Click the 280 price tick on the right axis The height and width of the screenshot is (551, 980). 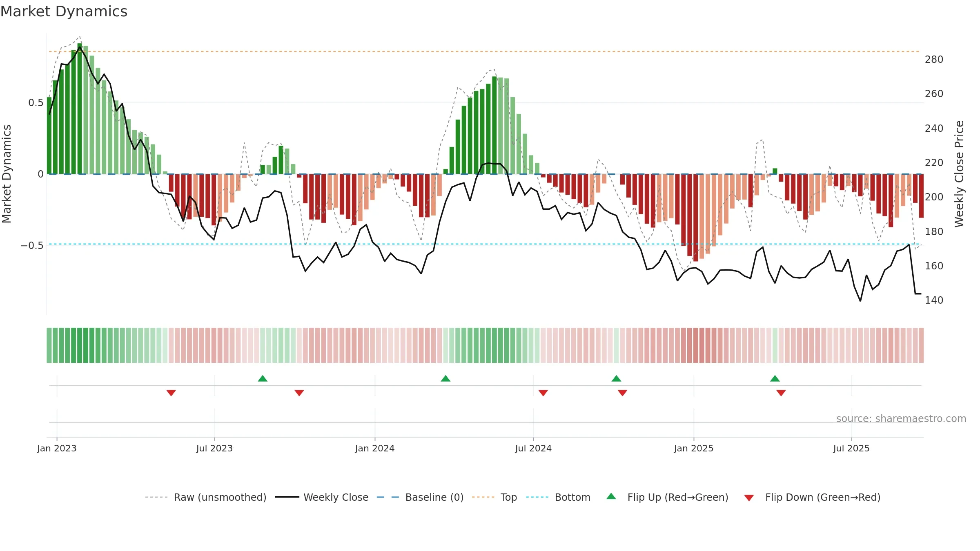tap(934, 60)
